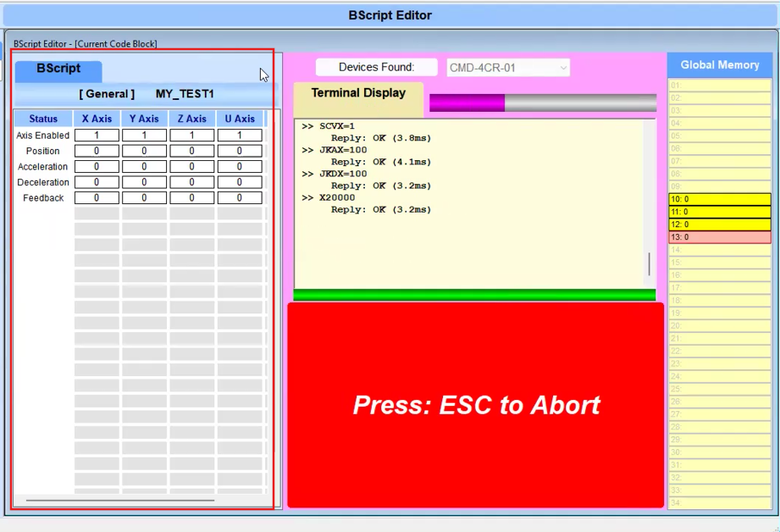This screenshot has height=532, width=780.
Task: Click the MY_TEST1 script name
Action: click(x=185, y=94)
